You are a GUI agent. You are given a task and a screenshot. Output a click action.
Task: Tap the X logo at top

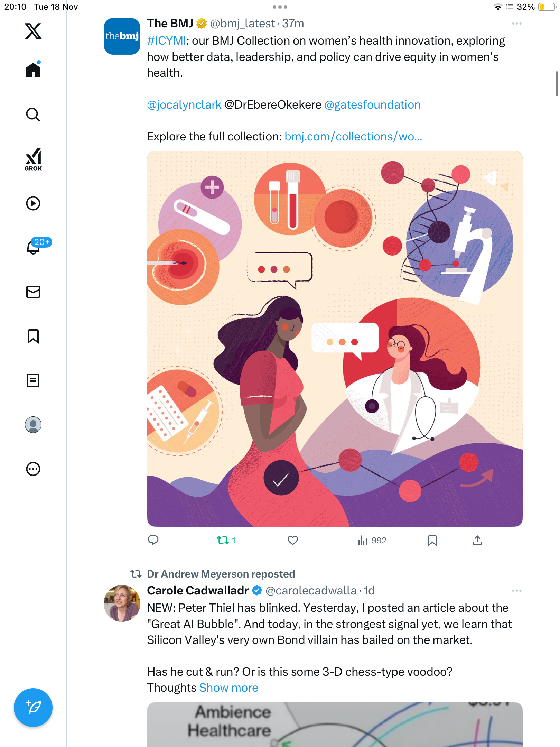[33, 31]
